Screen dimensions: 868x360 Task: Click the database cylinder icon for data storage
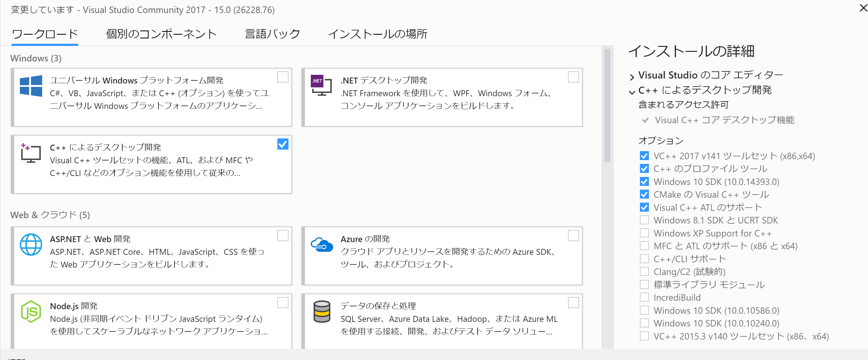pos(321,311)
